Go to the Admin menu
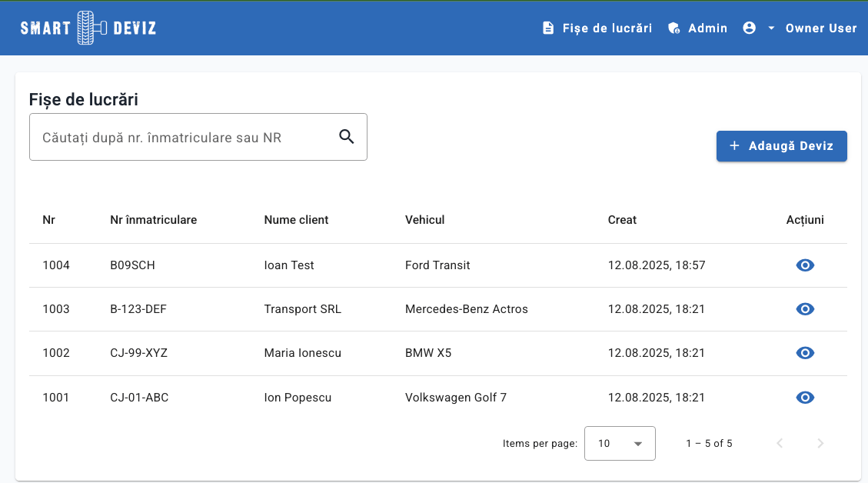Viewport: 868px width, 483px height. pos(707,28)
